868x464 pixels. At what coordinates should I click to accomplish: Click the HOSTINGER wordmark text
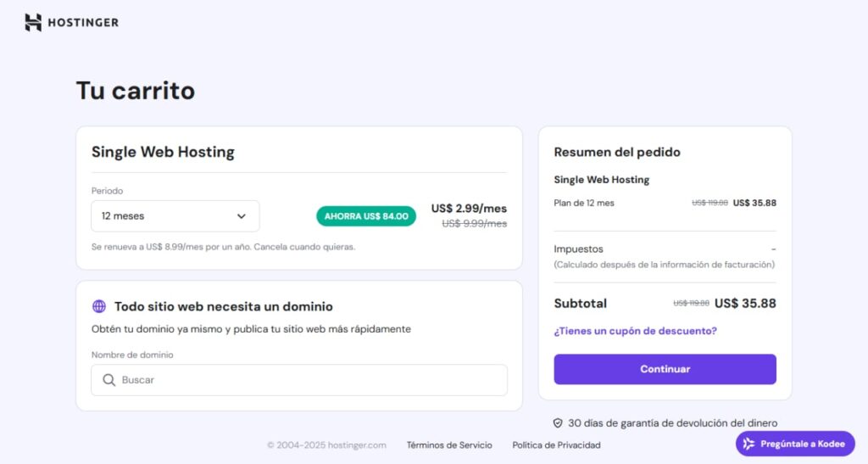tap(83, 23)
